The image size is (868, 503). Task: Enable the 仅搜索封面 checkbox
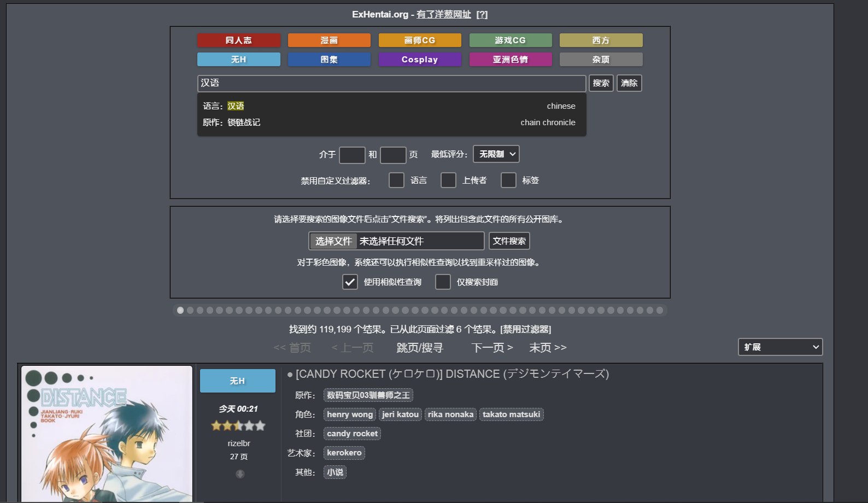tap(443, 282)
